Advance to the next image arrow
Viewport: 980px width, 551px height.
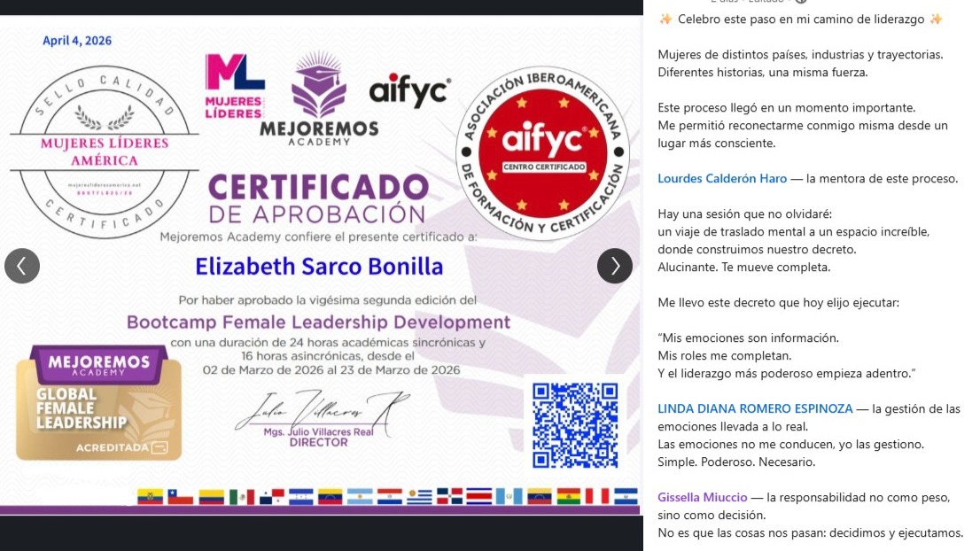click(614, 266)
